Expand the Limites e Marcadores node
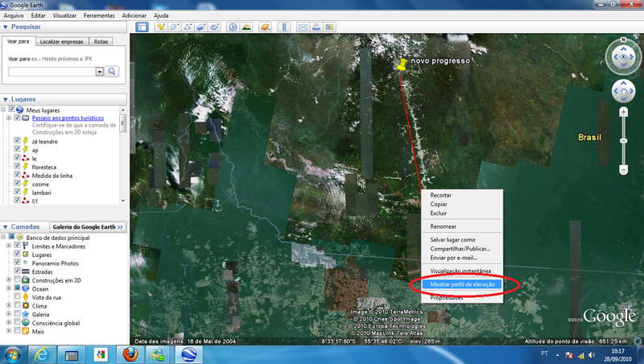 9,246
